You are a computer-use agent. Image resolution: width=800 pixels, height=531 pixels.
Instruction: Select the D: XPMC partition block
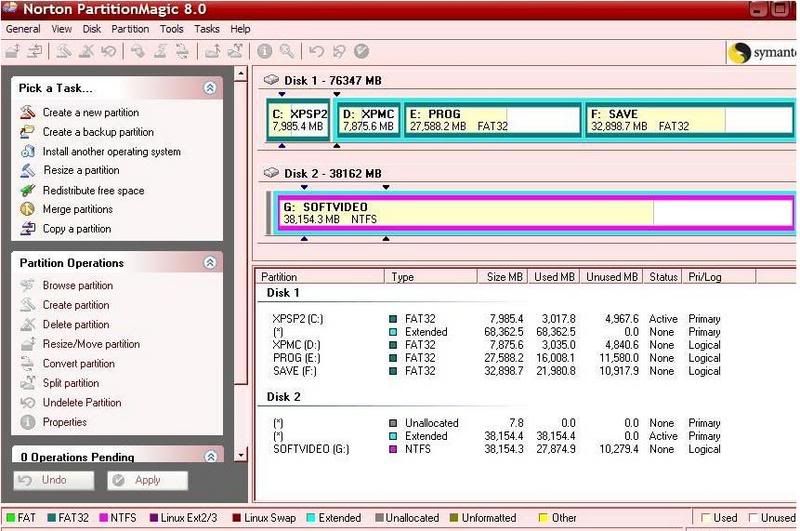369,120
